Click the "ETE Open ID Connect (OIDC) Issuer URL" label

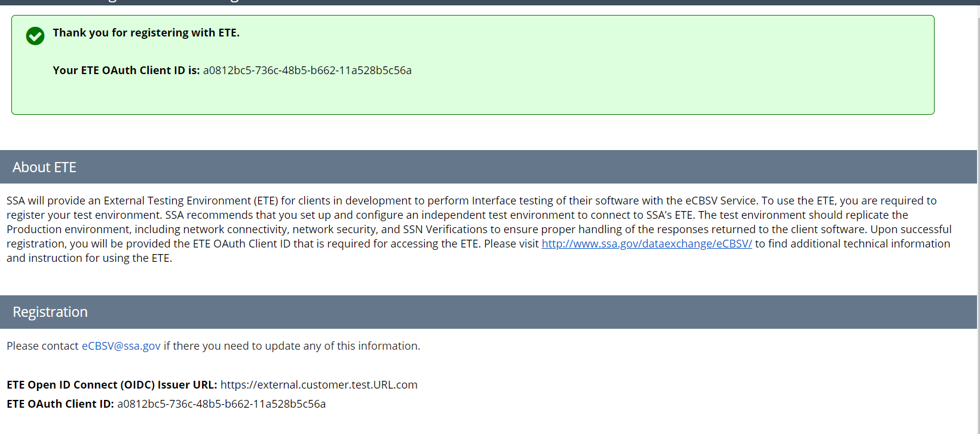[x=112, y=385]
